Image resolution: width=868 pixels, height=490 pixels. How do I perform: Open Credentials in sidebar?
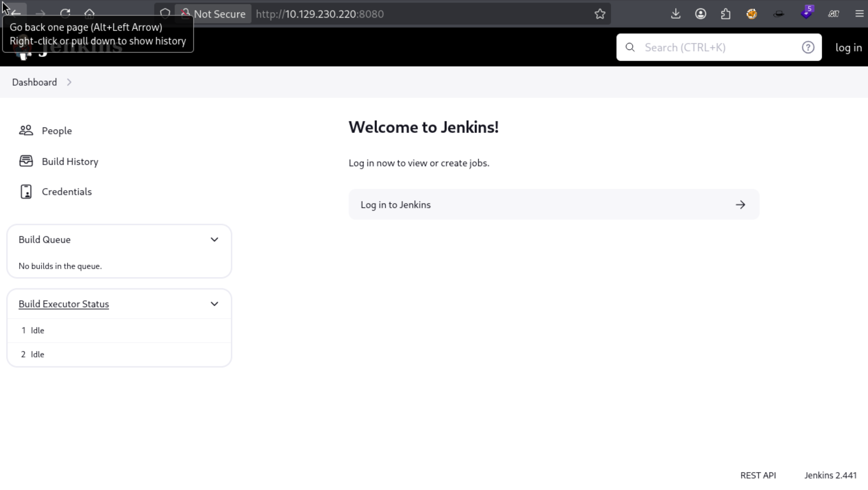click(67, 192)
